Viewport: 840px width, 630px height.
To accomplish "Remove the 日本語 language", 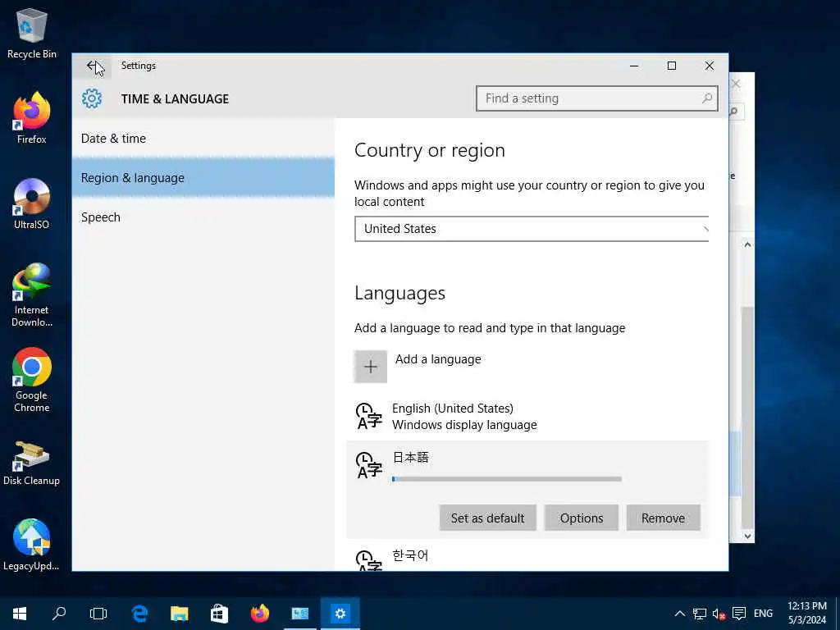I will click(x=663, y=518).
